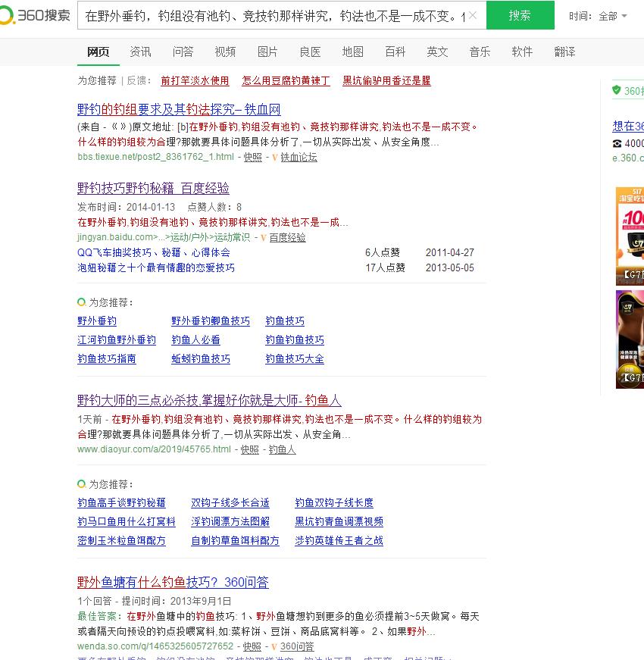Open the top G7 coffee ad image

tap(630, 236)
